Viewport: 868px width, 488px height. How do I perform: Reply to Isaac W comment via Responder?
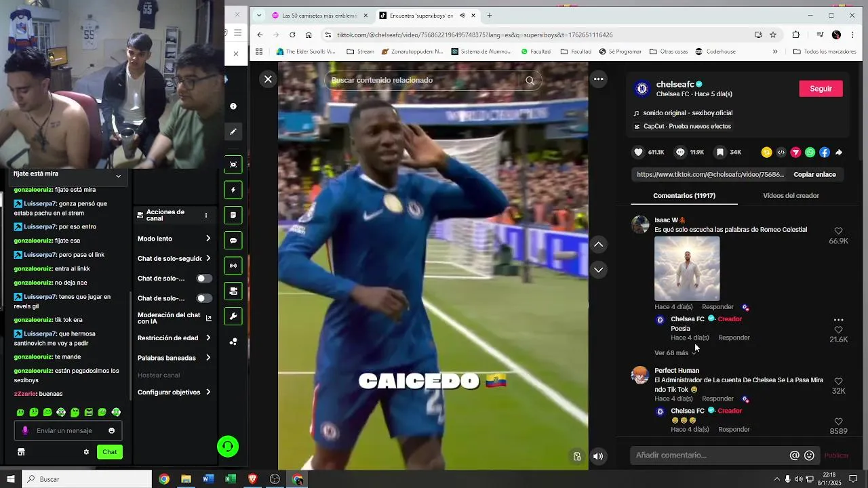click(x=717, y=307)
